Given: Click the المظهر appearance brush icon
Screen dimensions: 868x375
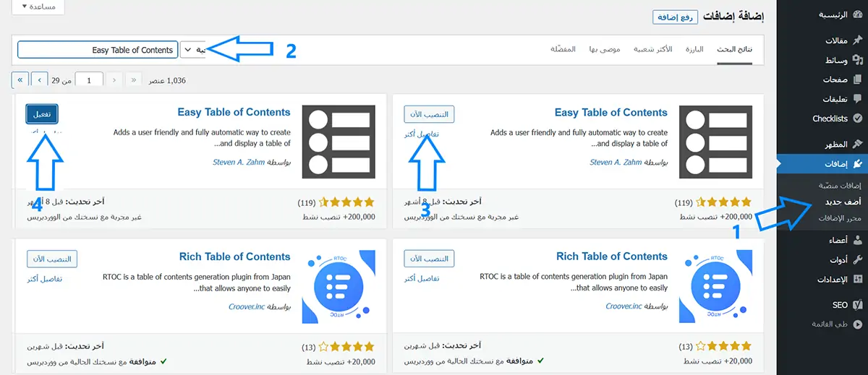Looking at the screenshot, I should (857, 145).
